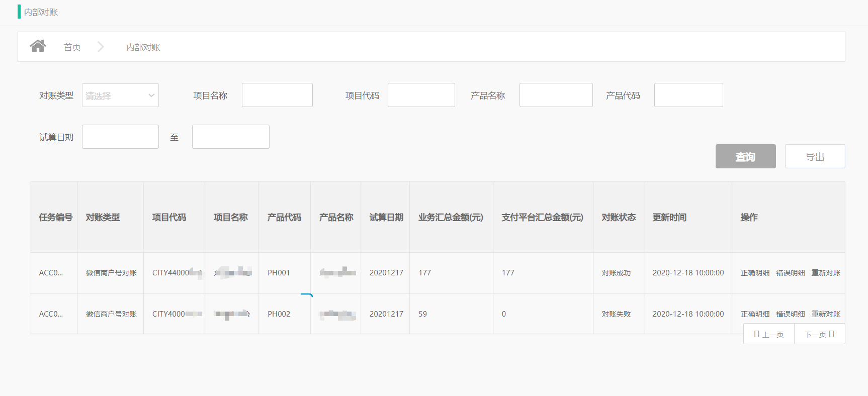Click the ACC0... task number in PH001 row
The image size is (868, 396).
point(51,273)
